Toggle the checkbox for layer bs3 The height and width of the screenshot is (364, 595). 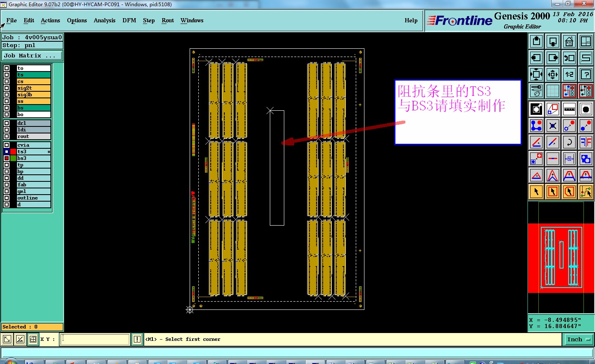(x=7, y=158)
